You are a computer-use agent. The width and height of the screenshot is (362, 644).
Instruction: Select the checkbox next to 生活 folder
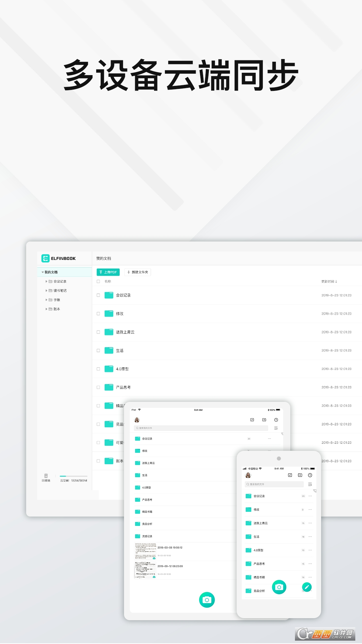pos(98,351)
